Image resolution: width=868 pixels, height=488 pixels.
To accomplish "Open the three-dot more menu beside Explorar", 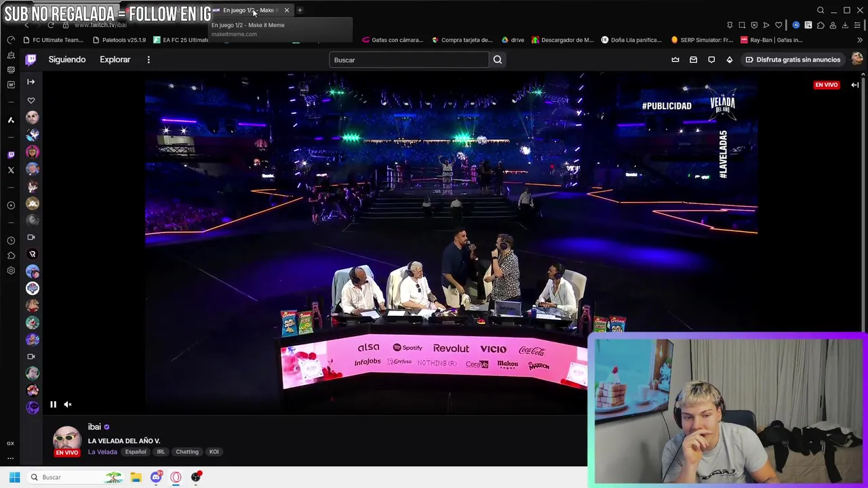I will pos(149,60).
